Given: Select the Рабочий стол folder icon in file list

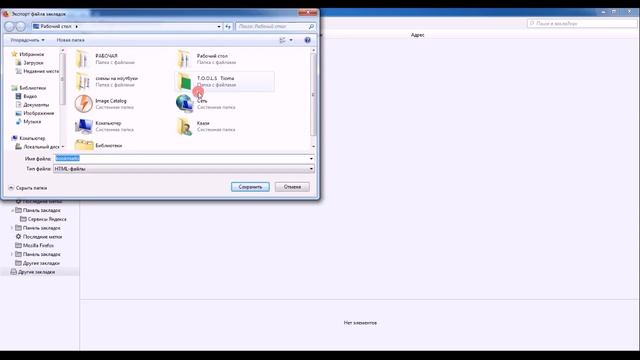Looking at the screenshot, I should coord(184,59).
